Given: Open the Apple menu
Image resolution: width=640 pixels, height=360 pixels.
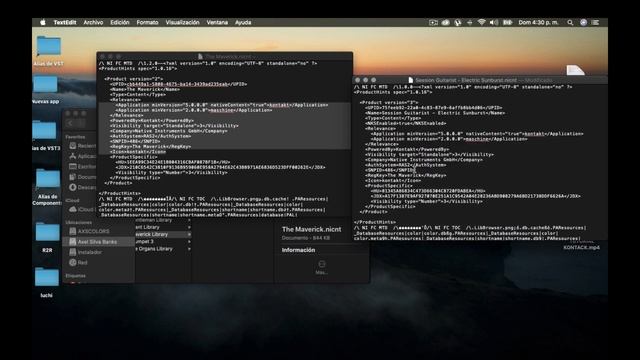Looking at the screenshot, I should (43, 22).
